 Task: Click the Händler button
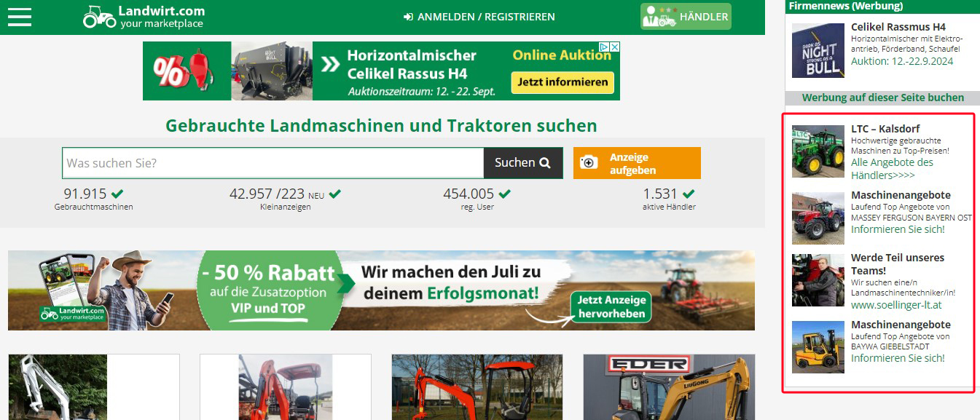pyautogui.click(x=686, y=17)
